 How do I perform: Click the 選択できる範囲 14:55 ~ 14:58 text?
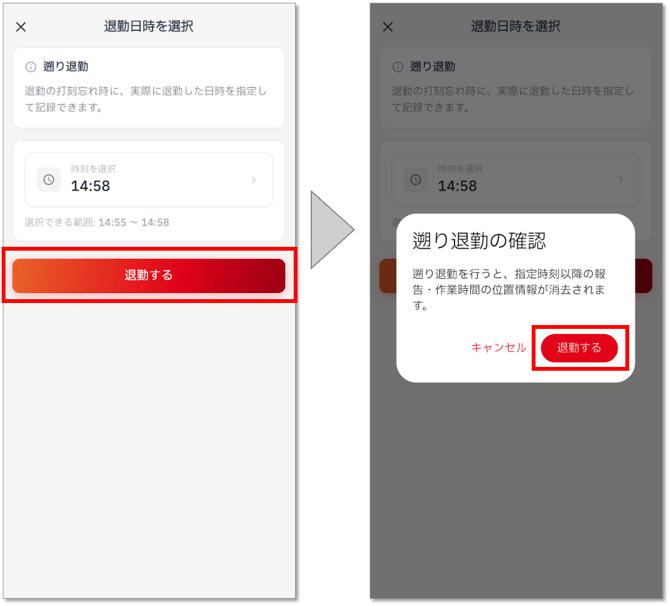coord(97,222)
